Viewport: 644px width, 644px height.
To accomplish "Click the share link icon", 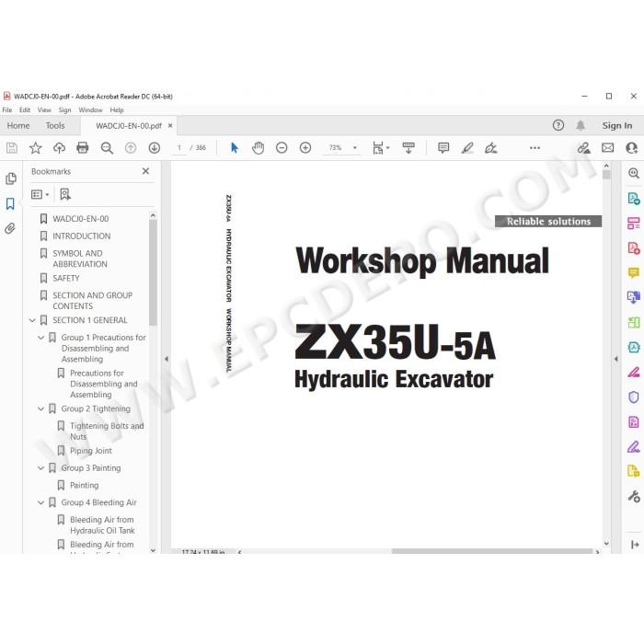I will (x=583, y=148).
